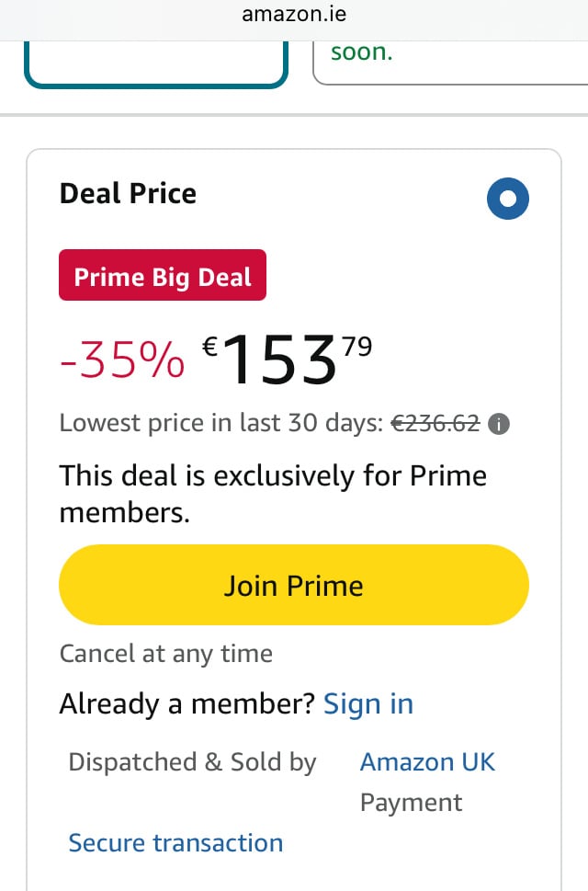The height and width of the screenshot is (891, 588).
Task: Click the 'Already a member?' text
Action: (x=187, y=704)
